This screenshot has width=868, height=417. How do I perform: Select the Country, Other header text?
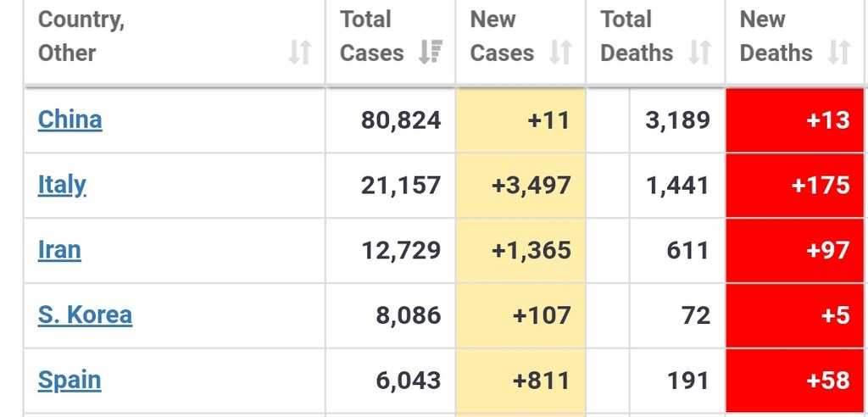tap(81, 36)
